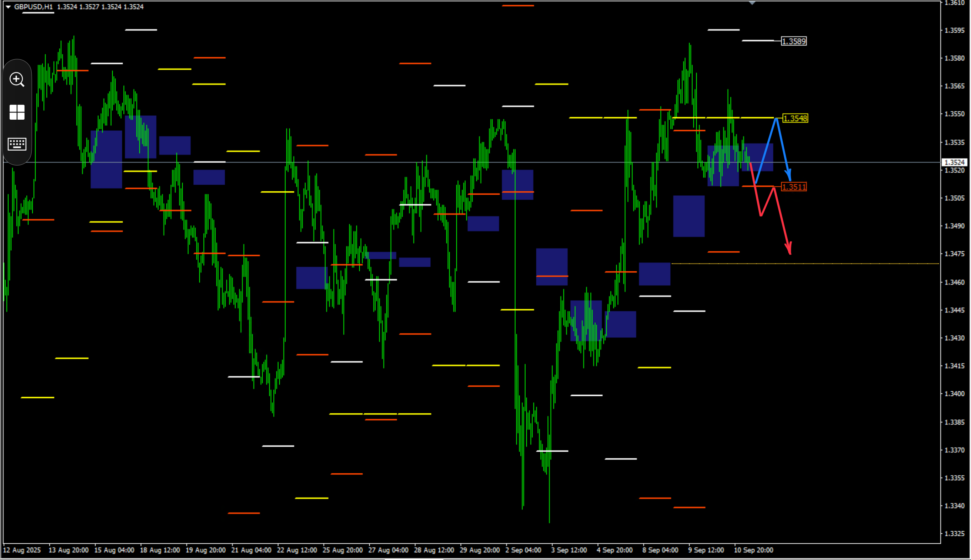Screen dimensions: 971x560
Task: Click the 12 Aug 2025 date label
Action: [22, 550]
